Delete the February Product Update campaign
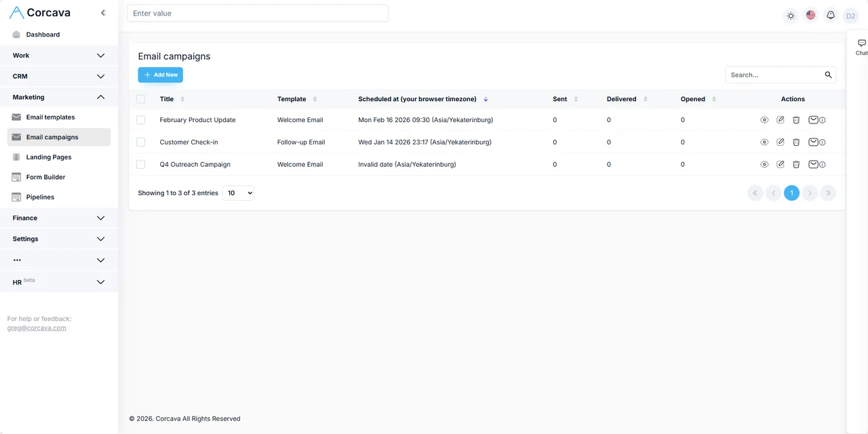 click(796, 120)
